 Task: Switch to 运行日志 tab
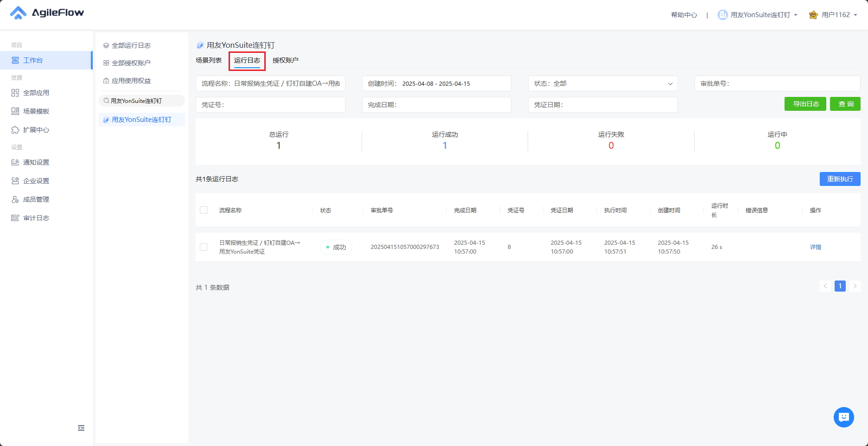point(247,60)
